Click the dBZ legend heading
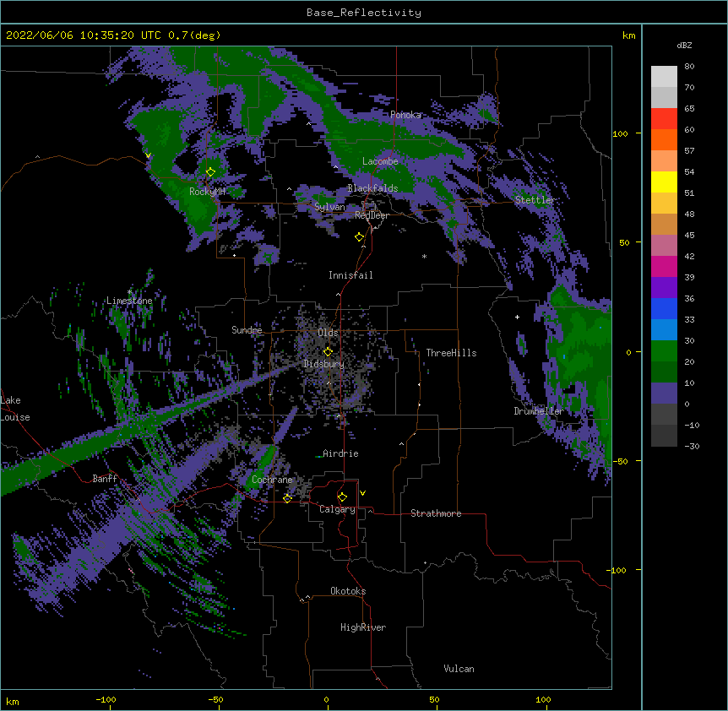This screenshot has height=711, width=728. (684, 46)
